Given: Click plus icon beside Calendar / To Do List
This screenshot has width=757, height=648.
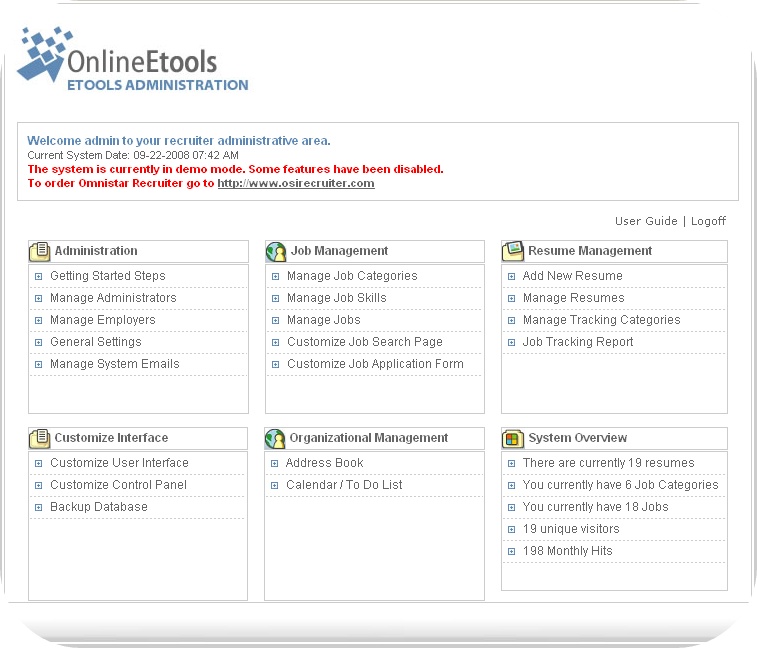Looking at the screenshot, I should 274,486.
